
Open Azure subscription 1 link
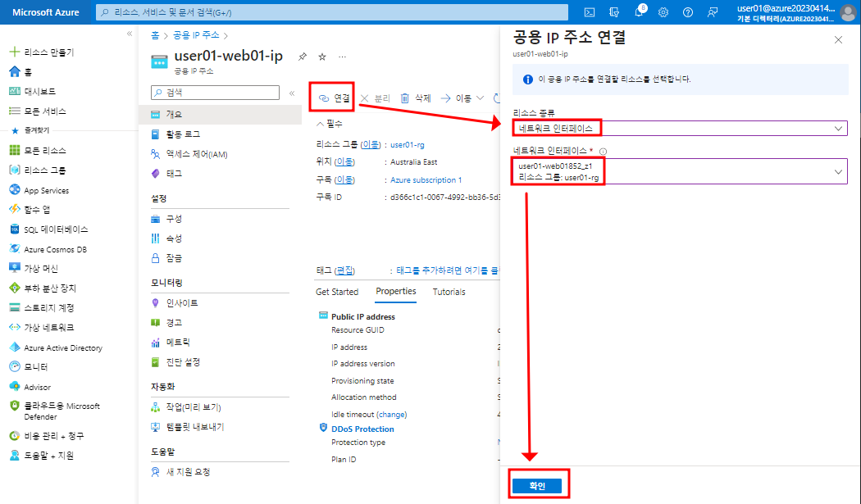click(x=426, y=179)
